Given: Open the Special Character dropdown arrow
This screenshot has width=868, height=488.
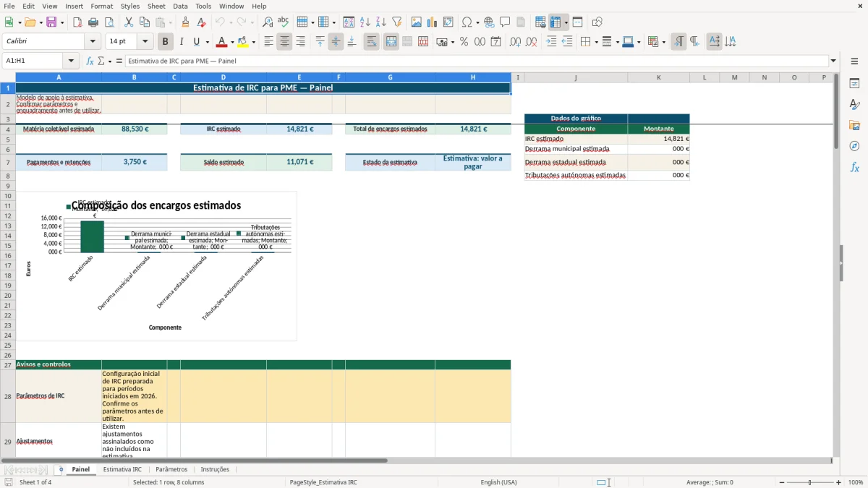Looking at the screenshot, I should click(x=477, y=22).
